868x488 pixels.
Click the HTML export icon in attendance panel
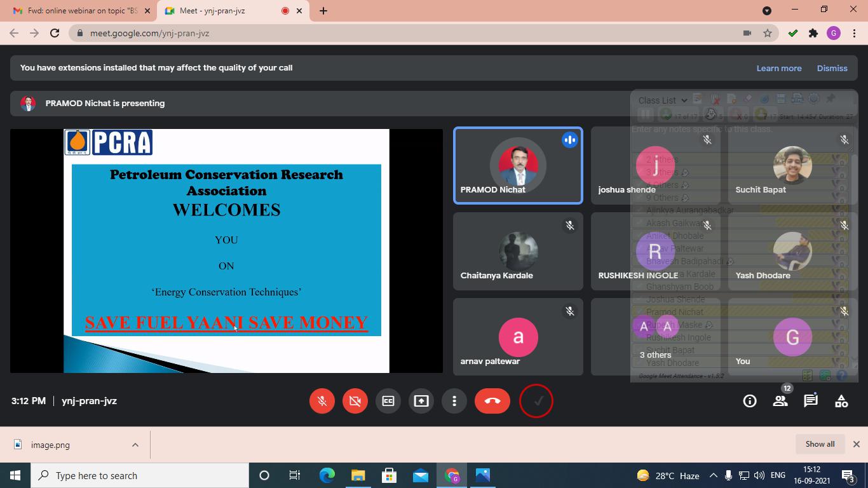797,98
